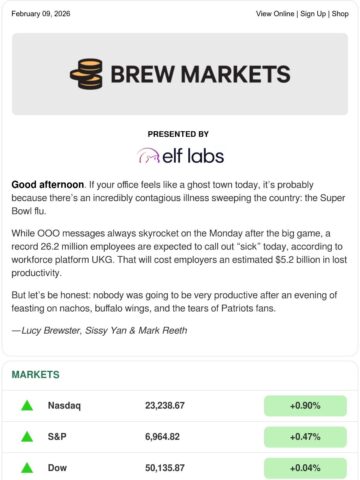The height and width of the screenshot is (480, 360).
Task: Follow the Sign Up link
Action: coord(313,14)
